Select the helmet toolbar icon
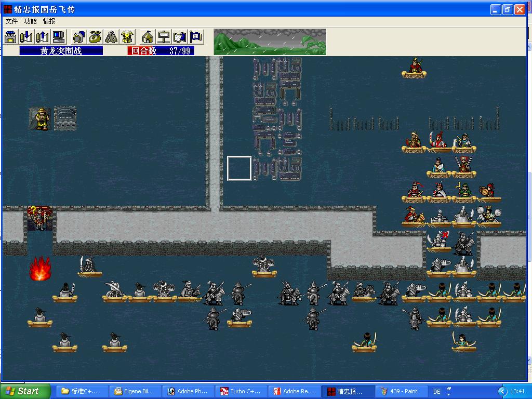532x399 pixels. [79, 37]
